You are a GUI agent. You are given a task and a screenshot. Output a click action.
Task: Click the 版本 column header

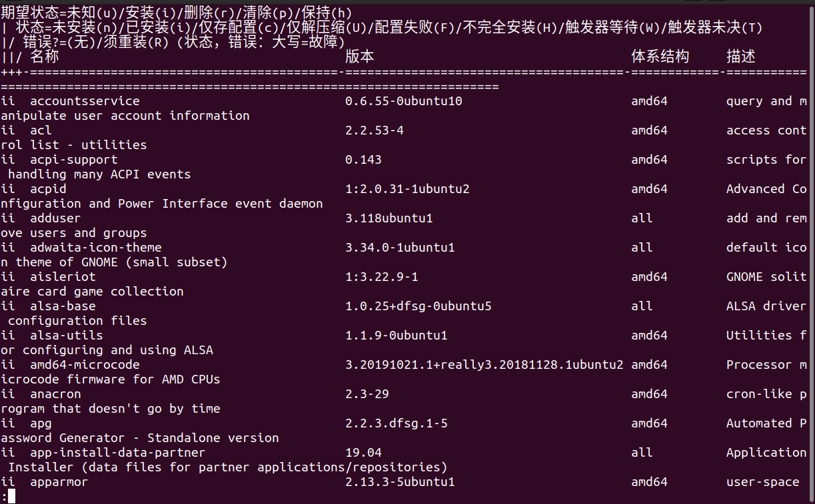tap(360, 57)
